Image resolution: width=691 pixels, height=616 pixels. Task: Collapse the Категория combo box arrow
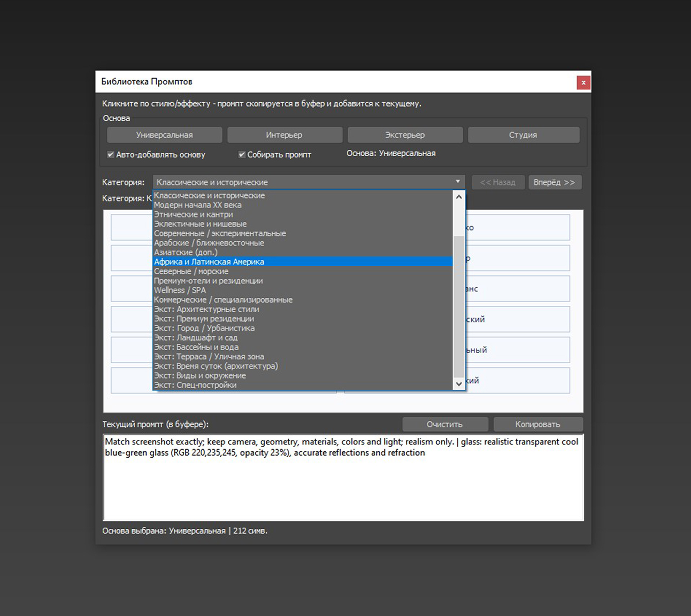458,182
